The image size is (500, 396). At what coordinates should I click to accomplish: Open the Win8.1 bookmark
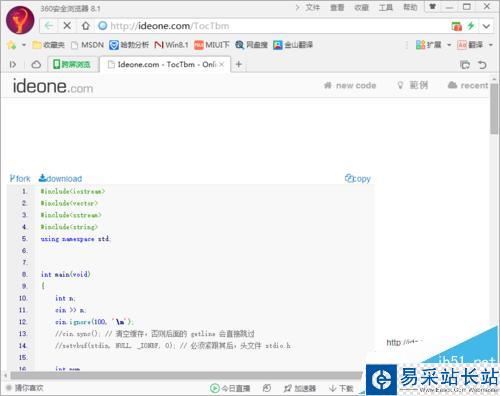point(172,45)
